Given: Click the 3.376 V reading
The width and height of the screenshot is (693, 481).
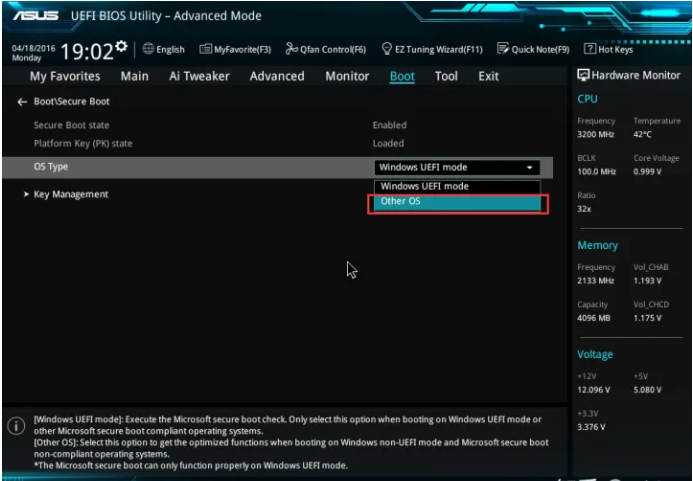Looking at the screenshot, I should click(x=591, y=427).
